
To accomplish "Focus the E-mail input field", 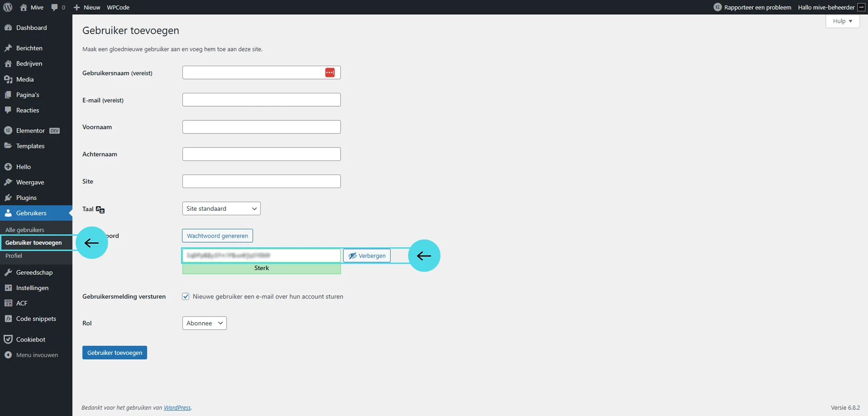I will pyautogui.click(x=261, y=100).
